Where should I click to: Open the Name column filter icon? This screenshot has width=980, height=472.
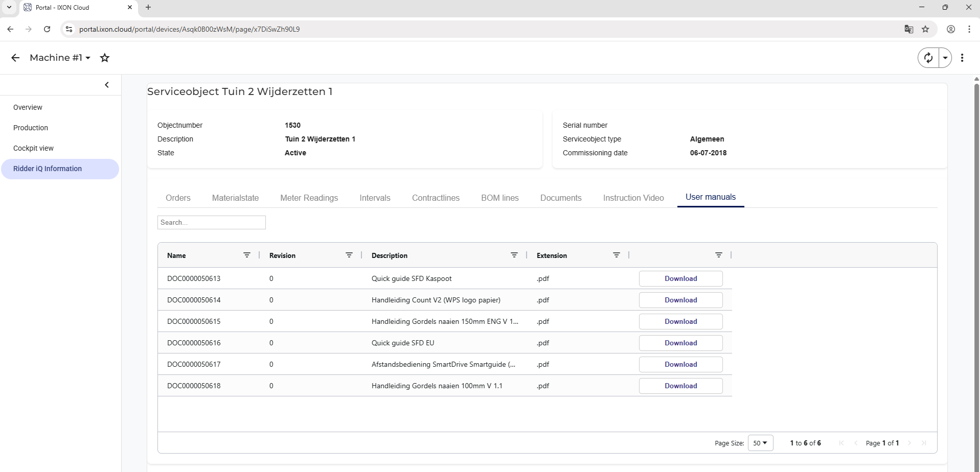tap(247, 255)
